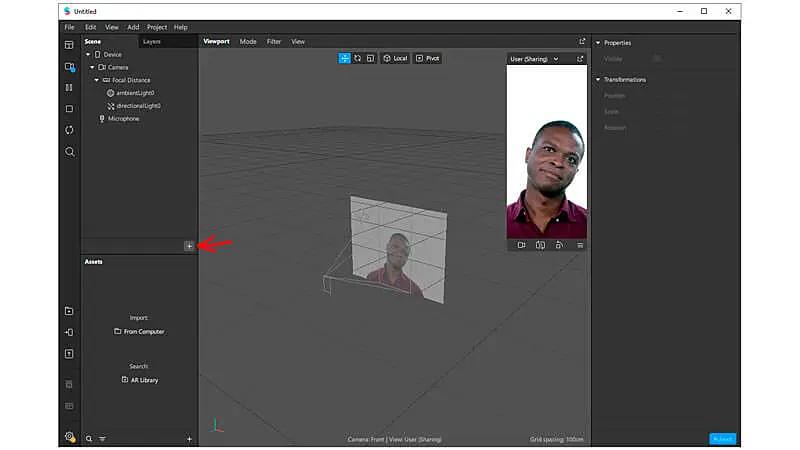Toggle Local coordinate space button

(x=395, y=58)
